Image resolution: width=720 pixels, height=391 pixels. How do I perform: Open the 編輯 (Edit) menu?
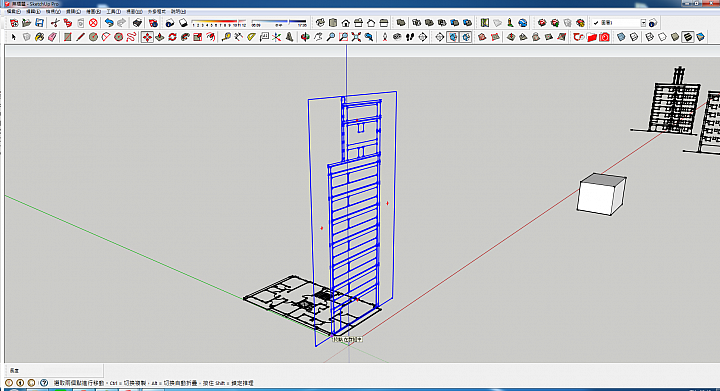(33, 11)
